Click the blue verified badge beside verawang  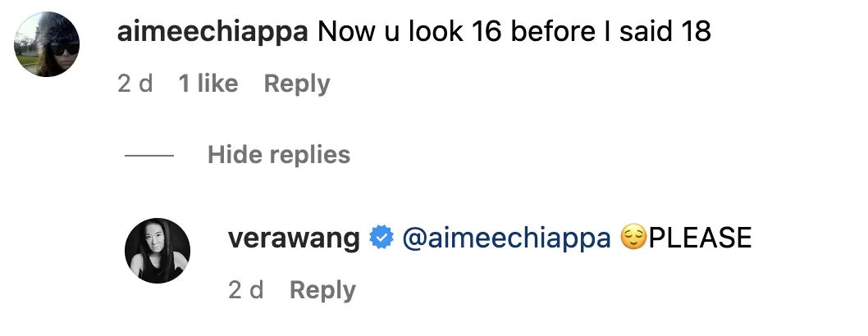(x=381, y=238)
